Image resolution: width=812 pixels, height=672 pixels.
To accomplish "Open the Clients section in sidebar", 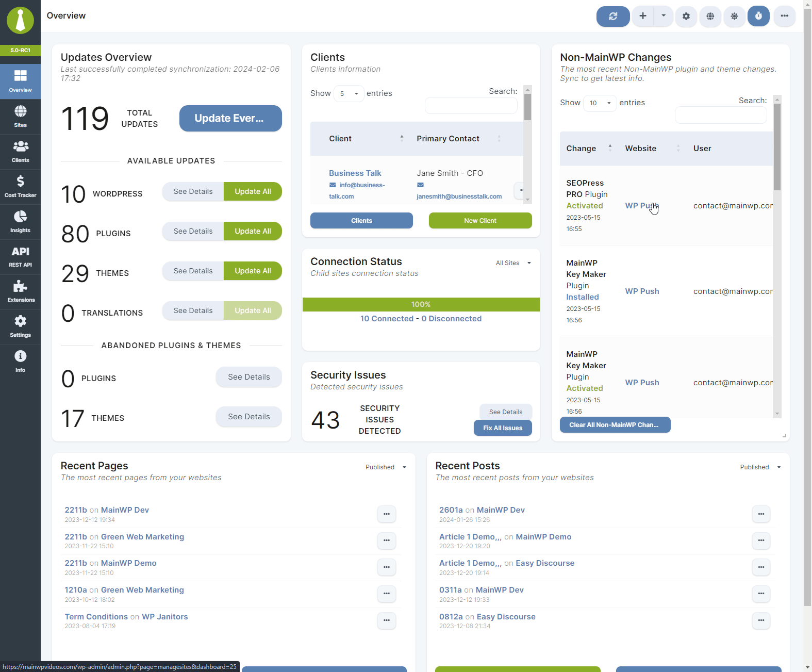I will pos(20,152).
